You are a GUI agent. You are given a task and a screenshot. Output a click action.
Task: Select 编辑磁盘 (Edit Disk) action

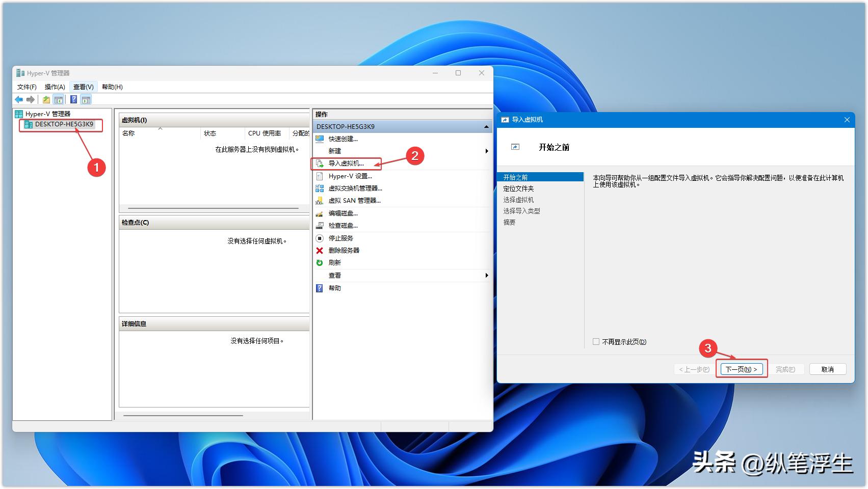pos(342,213)
